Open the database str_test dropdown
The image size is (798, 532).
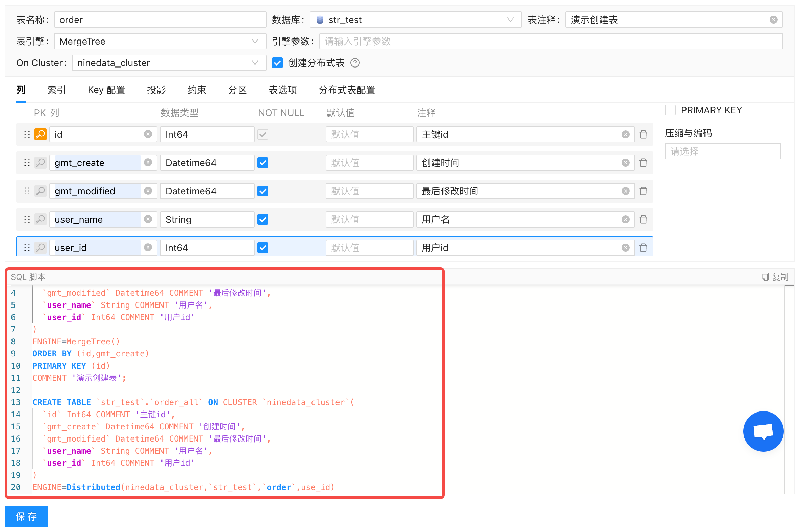pyautogui.click(x=415, y=20)
